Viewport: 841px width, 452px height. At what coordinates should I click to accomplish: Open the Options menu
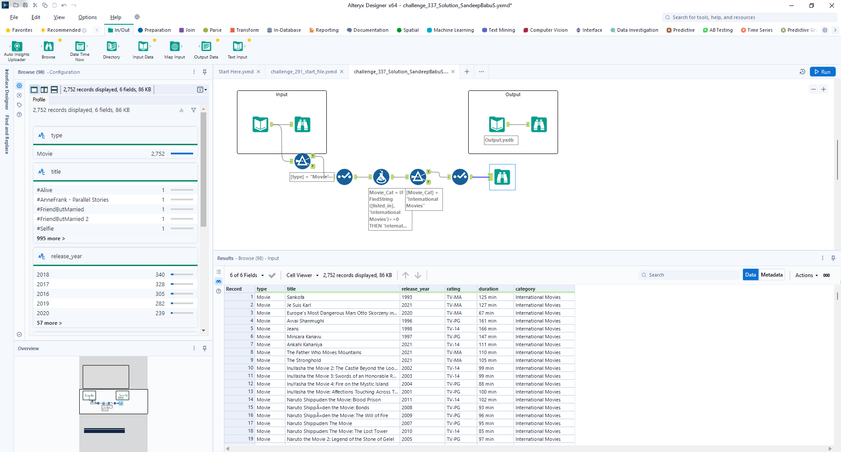[x=88, y=17]
